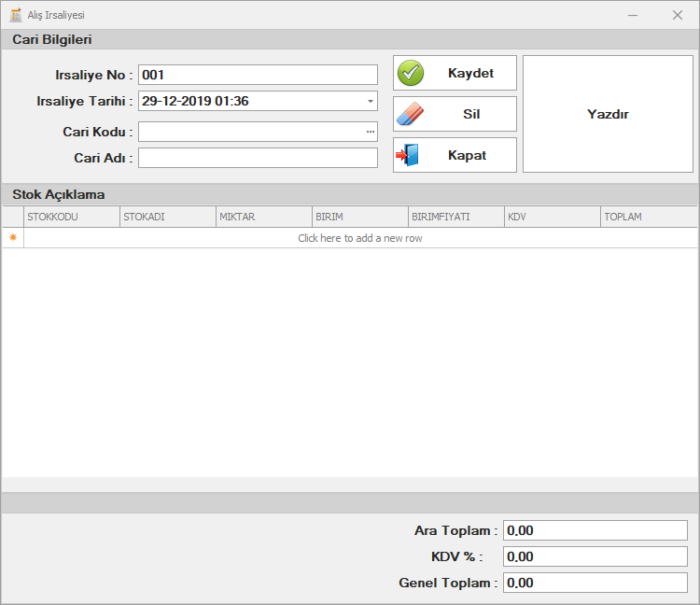Image resolution: width=700 pixels, height=605 pixels.
Task: Click the Irsaliye No input field
Action: point(258,75)
